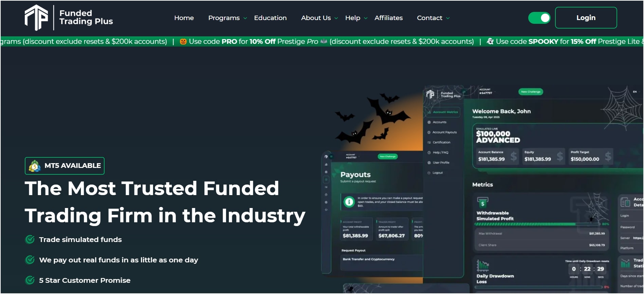The image size is (644, 294).
Task: Click the Funded Trading Plus logo
Action: [69, 18]
